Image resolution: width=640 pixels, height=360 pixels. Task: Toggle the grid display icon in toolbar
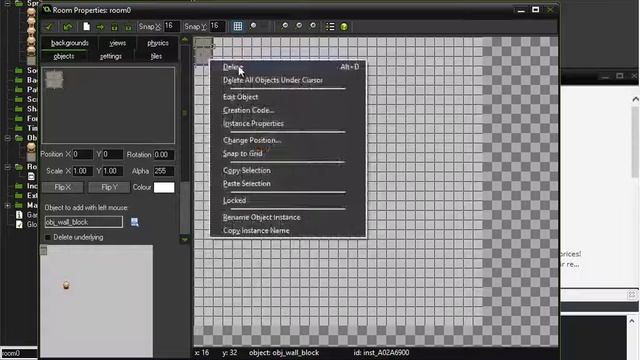click(x=238, y=27)
